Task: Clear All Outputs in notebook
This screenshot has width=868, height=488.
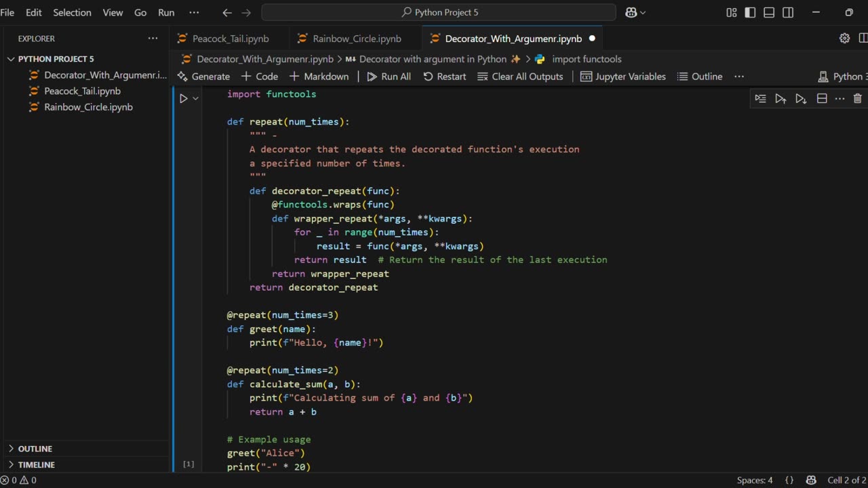Action: tap(520, 77)
